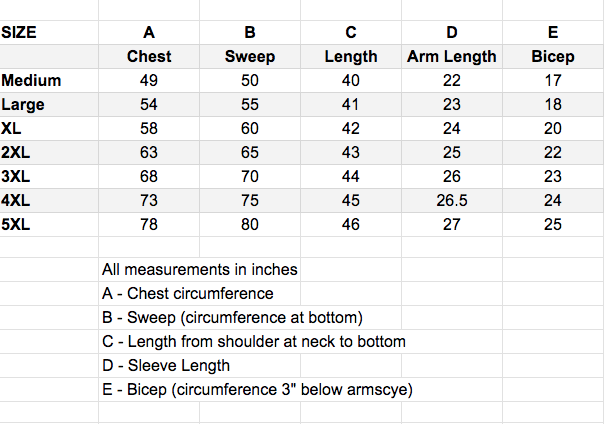Click bicep value 20 for XL
This screenshot has width=604, height=424.
click(x=552, y=128)
